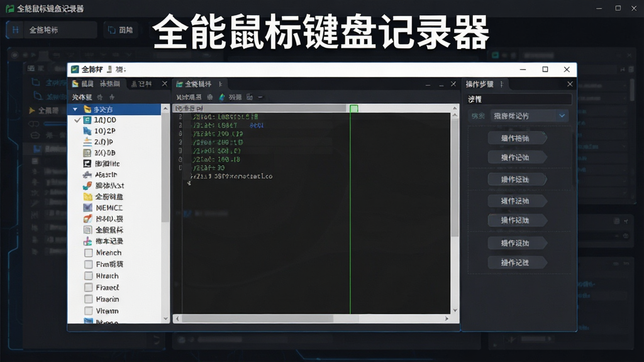644x362 pixels.
Task: Click the blue text on the second code line
Action: pos(257,125)
